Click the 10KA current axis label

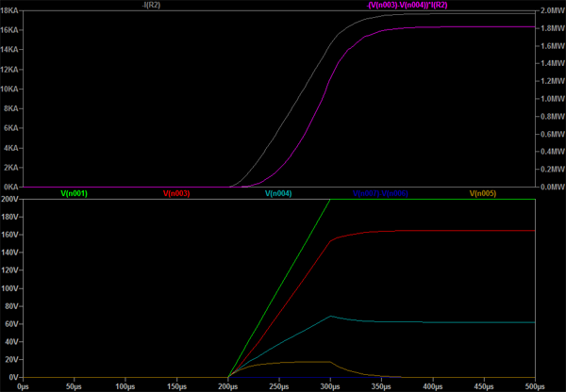pos(9,90)
